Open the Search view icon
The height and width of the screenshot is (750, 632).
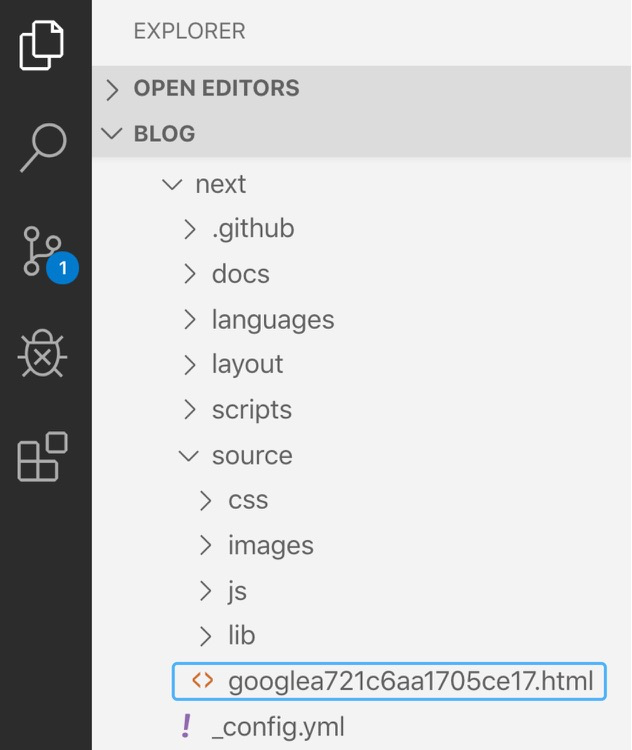(42, 147)
